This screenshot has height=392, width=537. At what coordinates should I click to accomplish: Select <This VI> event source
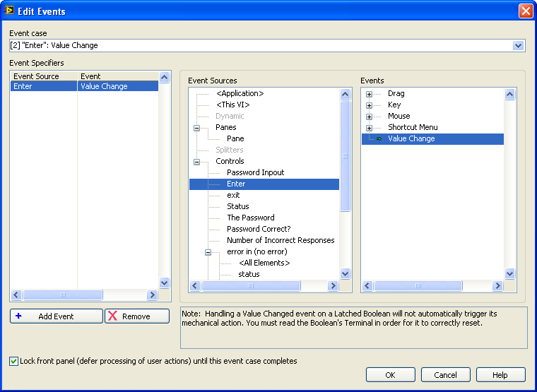pos(232,105)
